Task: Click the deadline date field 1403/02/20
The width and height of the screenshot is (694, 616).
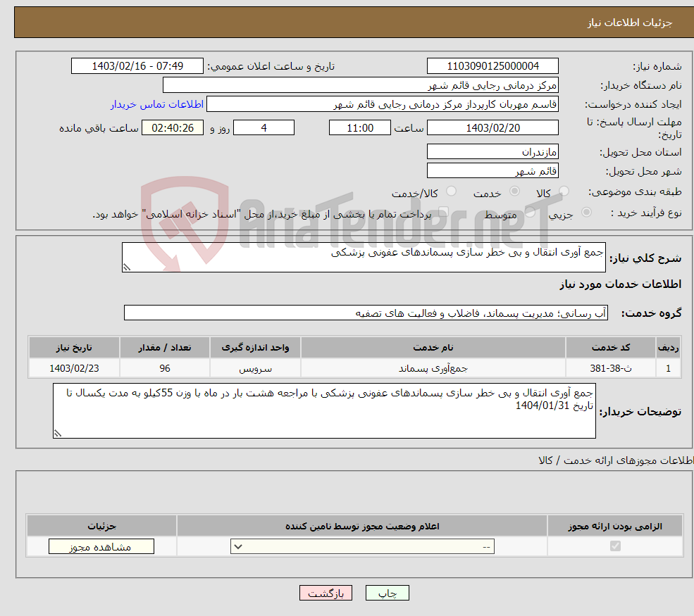Action: coord(492,128)
